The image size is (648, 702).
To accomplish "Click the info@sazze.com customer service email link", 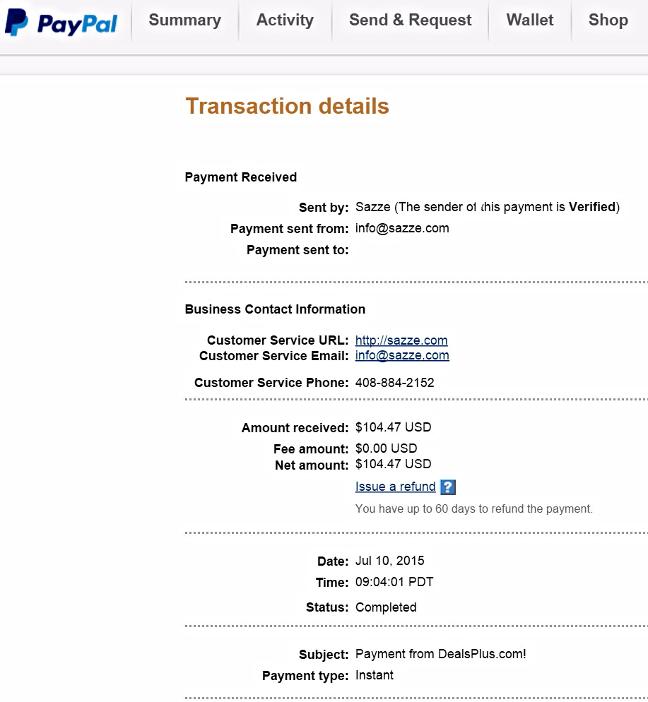I will [402, 355].
